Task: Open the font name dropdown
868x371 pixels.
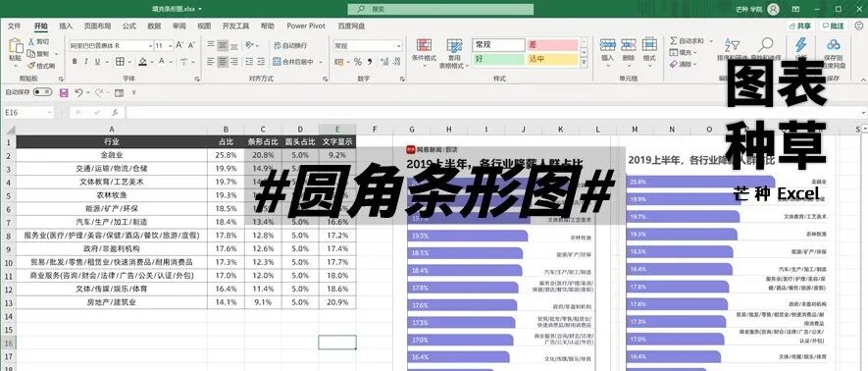Action: (150, 45)
